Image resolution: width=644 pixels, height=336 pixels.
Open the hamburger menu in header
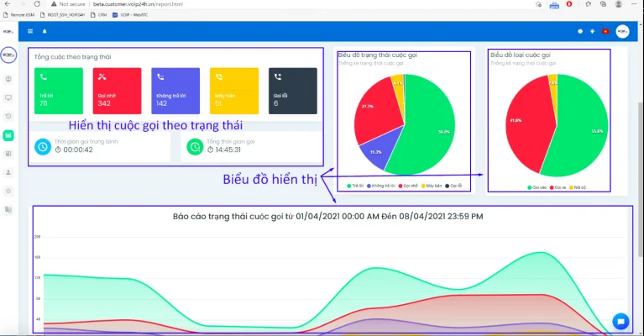pyautogui.click(x=30, y=32)
